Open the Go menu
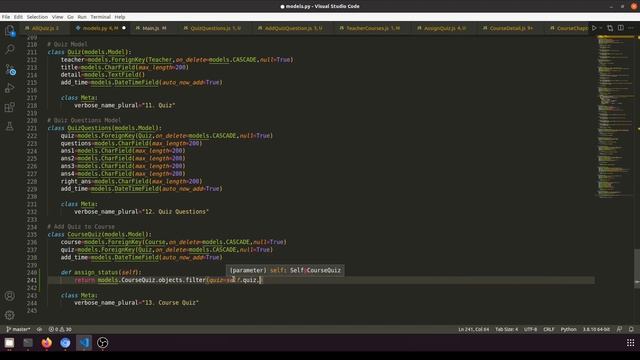 70,17
